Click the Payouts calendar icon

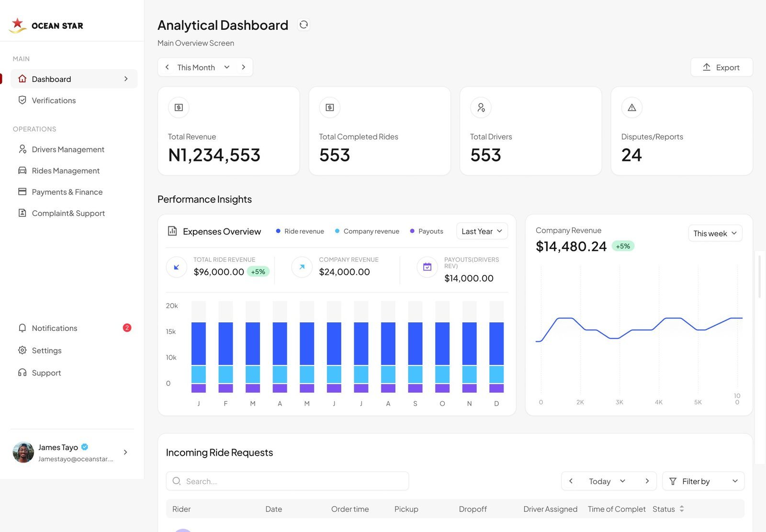pyautogui.click(x=428, y=267)
